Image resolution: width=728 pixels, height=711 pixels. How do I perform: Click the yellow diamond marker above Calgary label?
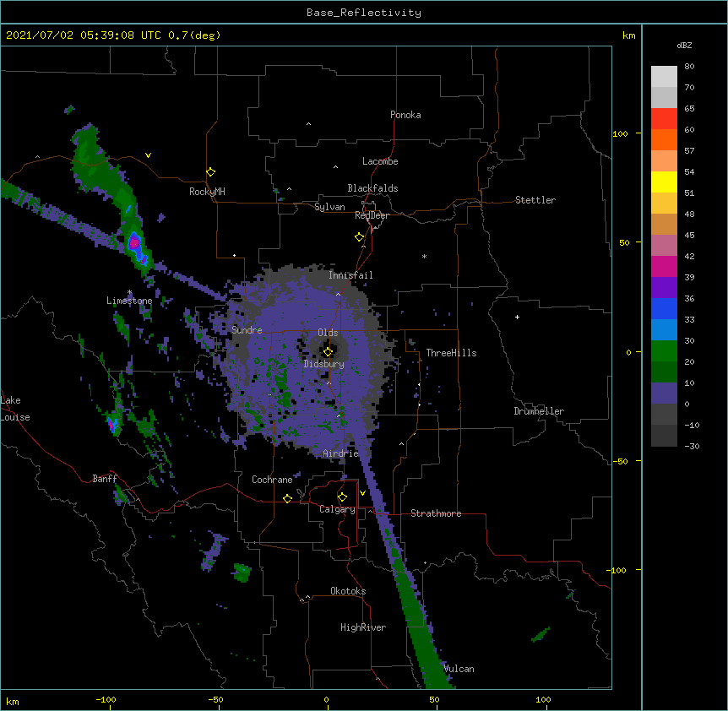pyautogui.click(x=342, y=497)
